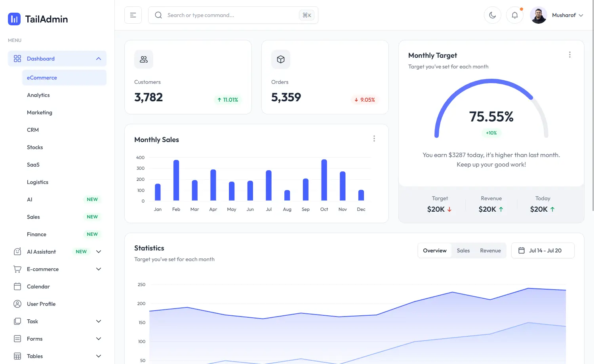
Task: Open Monthly Target three-dot options menu
Action: tap(570, 55)
